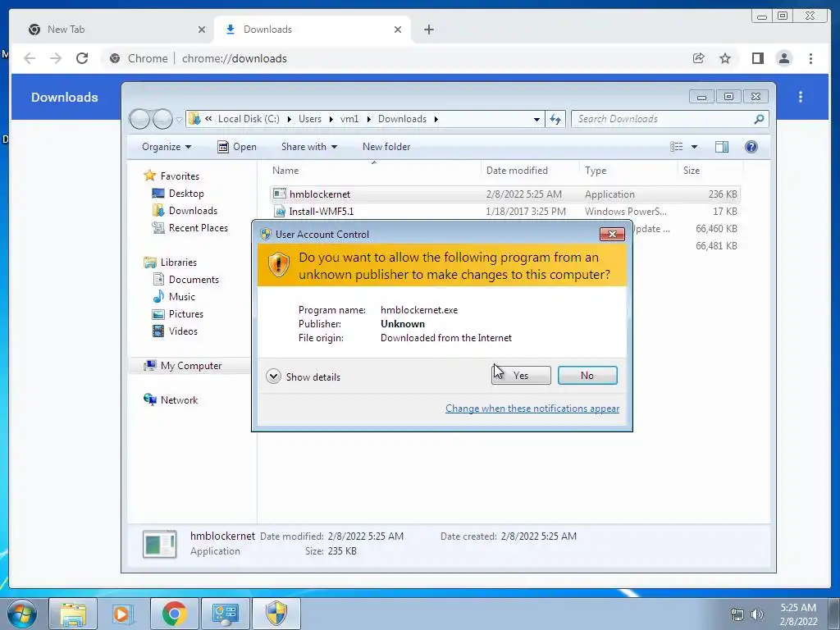Open the Organize menu in Explorer
This screenshot has width=840, height=630.
[x=166, y=147]
